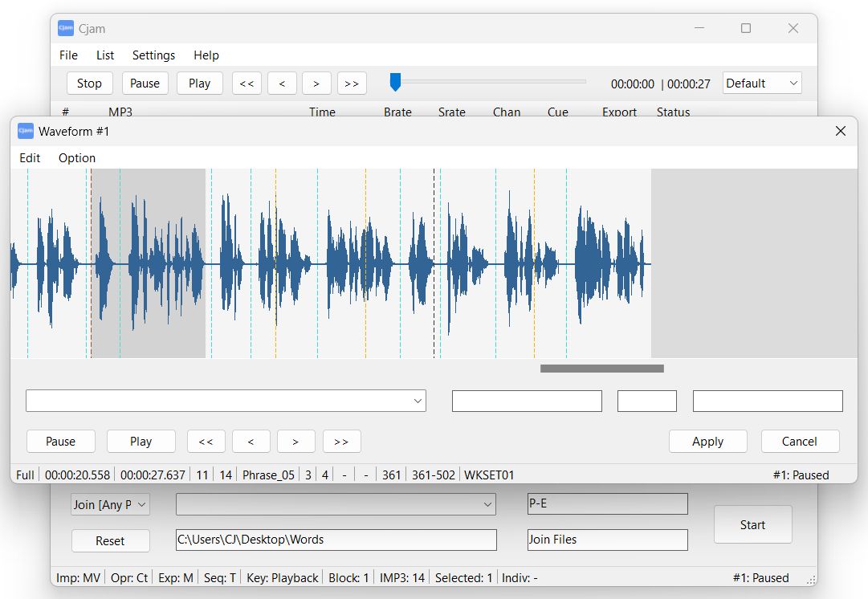Open the 'Default' preset dropdown
Image resolution: width=868 pixels, height=599 pixels.
coord(761,83)
